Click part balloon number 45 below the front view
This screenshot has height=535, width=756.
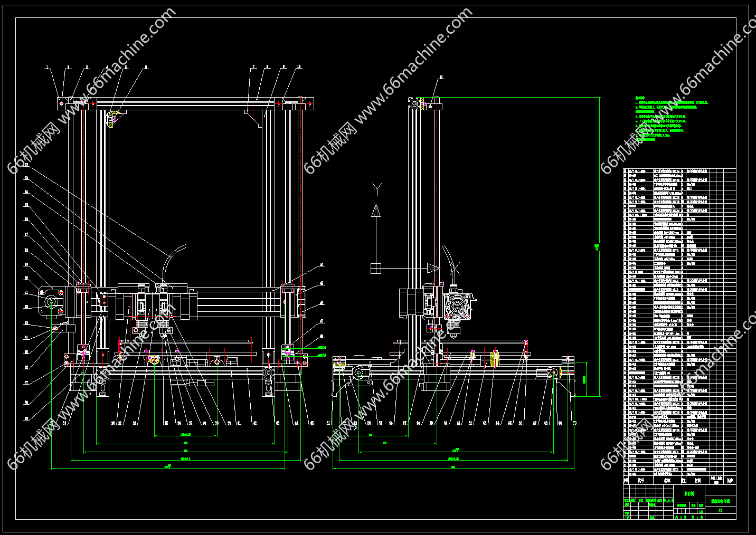(x=312, y=423)
